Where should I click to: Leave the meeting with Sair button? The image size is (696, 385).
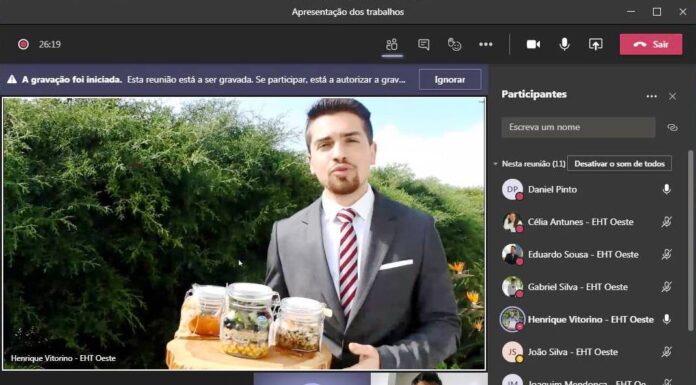(x=651, y=44)
